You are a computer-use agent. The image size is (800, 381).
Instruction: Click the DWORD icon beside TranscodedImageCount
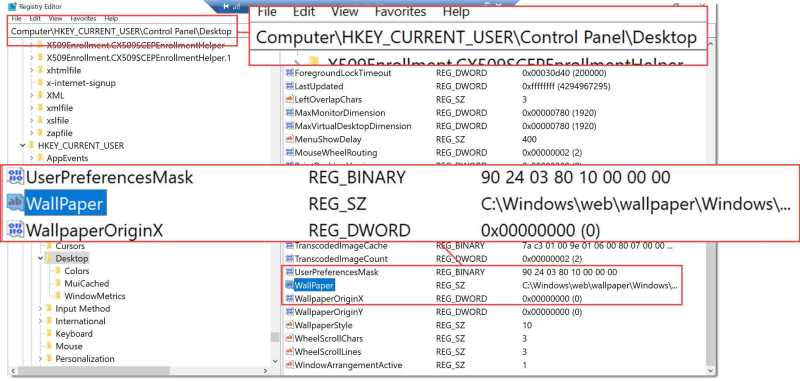pos(290,259)
